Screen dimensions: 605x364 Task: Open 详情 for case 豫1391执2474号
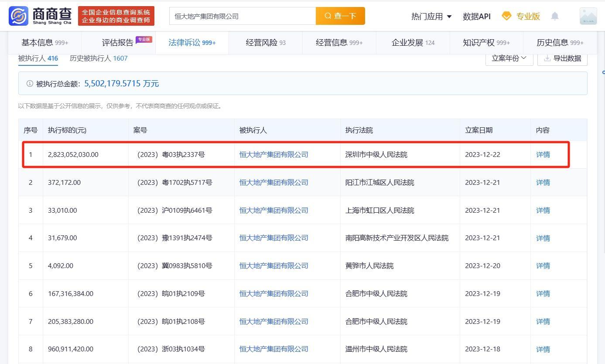click(x=543, y=238)
